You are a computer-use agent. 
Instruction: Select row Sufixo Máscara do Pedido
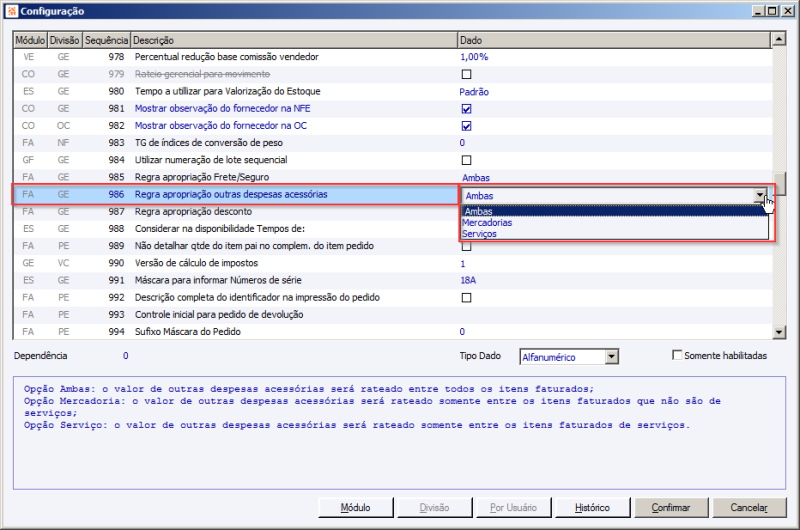393,332
